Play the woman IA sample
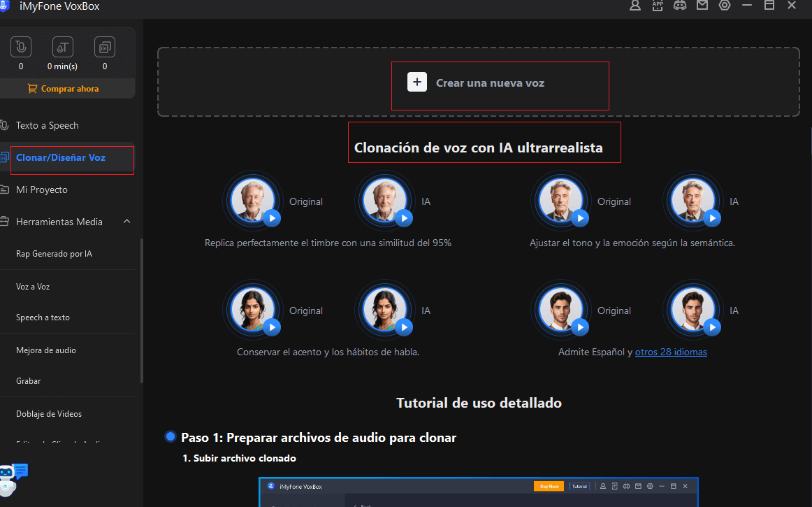Screen dimensions: 812x507 click(x=404, y=327)
